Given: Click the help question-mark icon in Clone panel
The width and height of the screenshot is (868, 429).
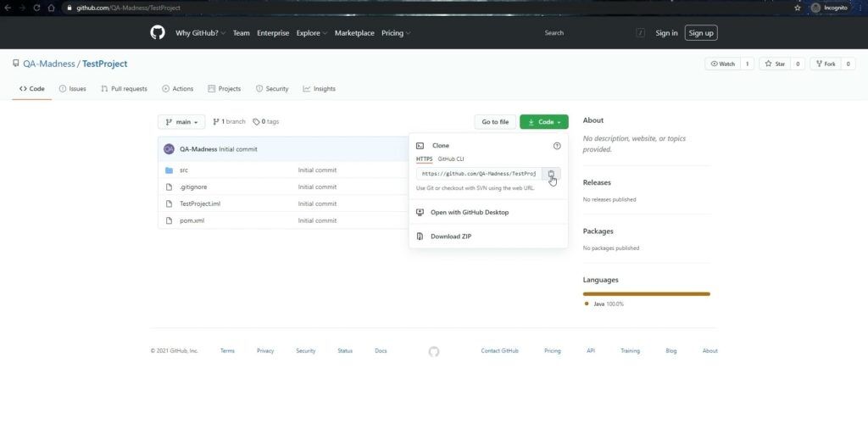Looking at the screenshot, I should pos(557,146).
